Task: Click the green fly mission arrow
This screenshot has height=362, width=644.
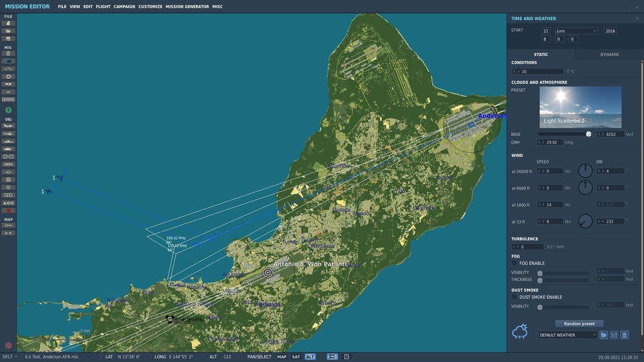Action: click(x=8, y=110)
